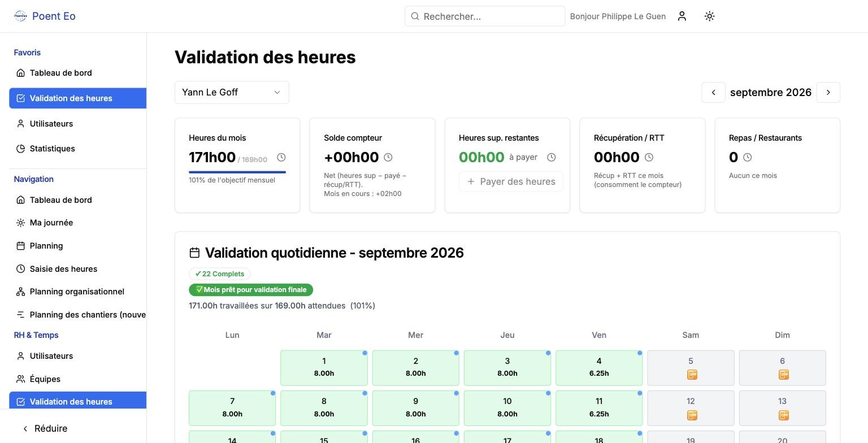Click '171h00' hours value
Screen dimensions: 868x443
[212, 158]
